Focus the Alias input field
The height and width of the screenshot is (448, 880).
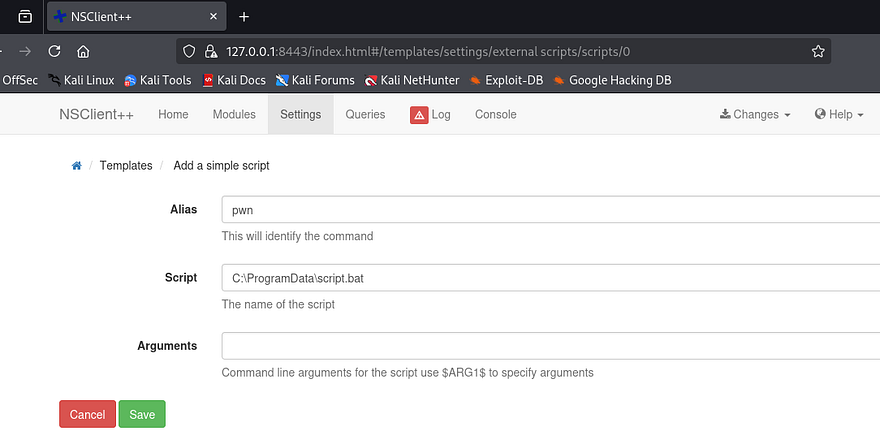[550, 210]
